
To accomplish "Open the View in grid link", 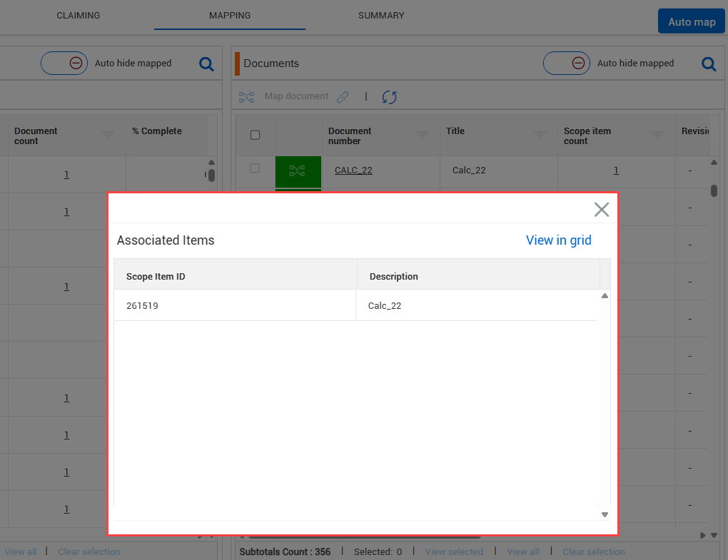I will [558, 240].
